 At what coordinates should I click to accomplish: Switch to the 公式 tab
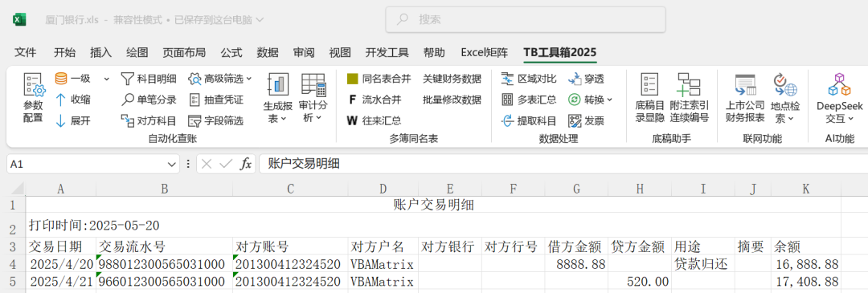(x=231, y=53)
